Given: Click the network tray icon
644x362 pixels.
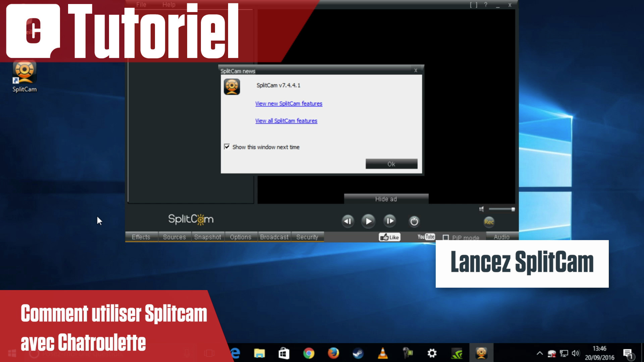Looking at the screenshot, I should (564, 353).
